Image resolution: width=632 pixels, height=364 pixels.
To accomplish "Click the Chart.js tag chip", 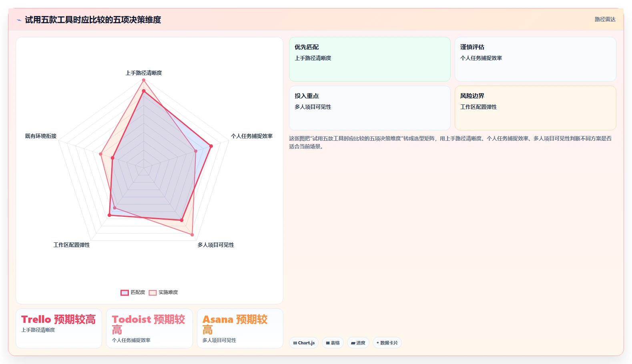I will click(x=304, y=343).
